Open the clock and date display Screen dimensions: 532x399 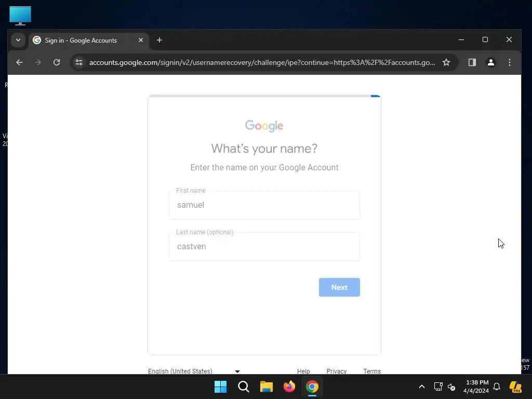pyautogui.click(x=476, y=387)
